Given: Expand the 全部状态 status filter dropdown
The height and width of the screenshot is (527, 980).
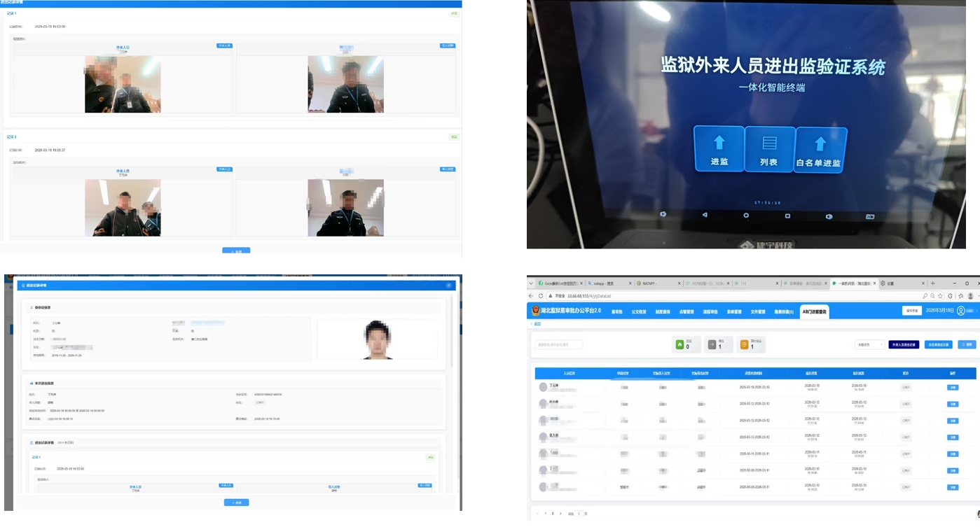Looking at the screenshot, I should pos(869,344).
